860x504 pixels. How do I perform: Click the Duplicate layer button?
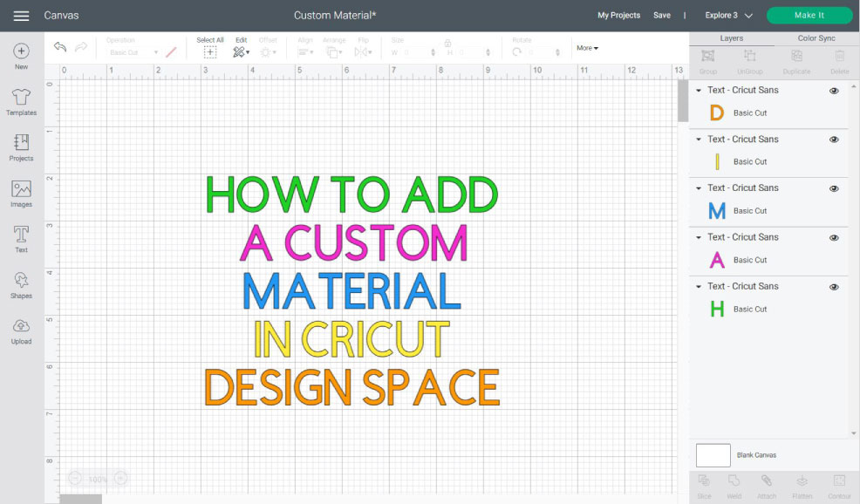pos(796,61)
